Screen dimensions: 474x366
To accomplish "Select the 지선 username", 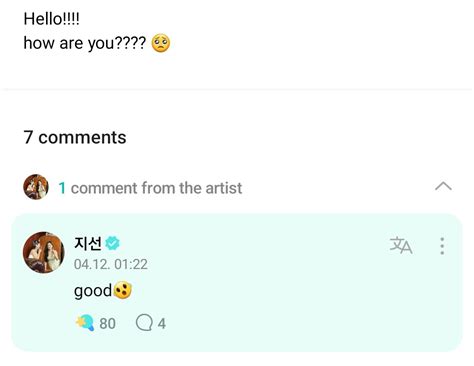I will click(x=87, y=243).
